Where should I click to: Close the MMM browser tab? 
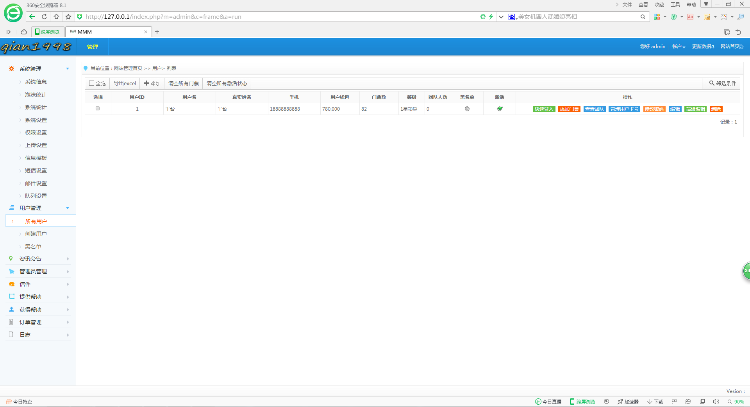146,32
